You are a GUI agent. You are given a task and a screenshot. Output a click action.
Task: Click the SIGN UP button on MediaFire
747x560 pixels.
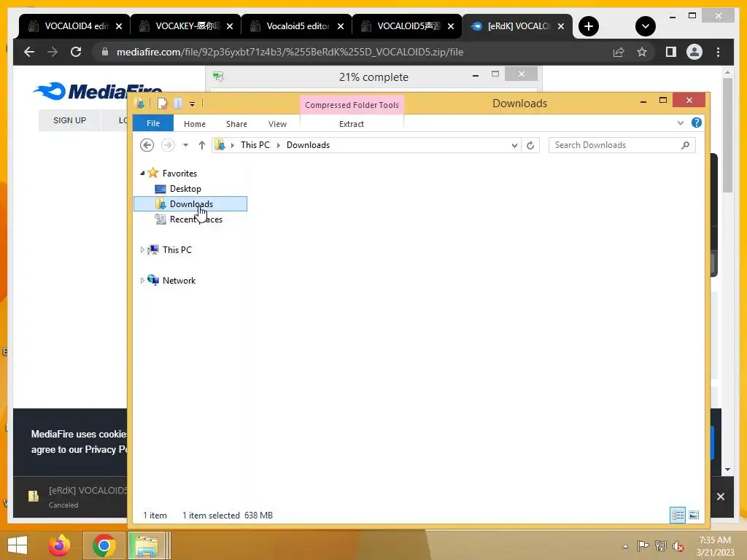click(x=69, y=120)
